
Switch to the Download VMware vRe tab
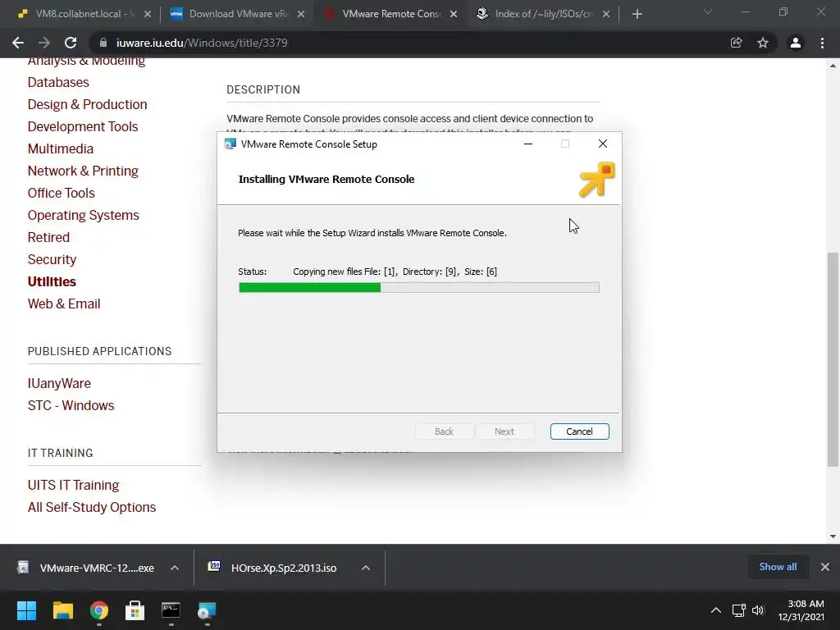(239, 14)
